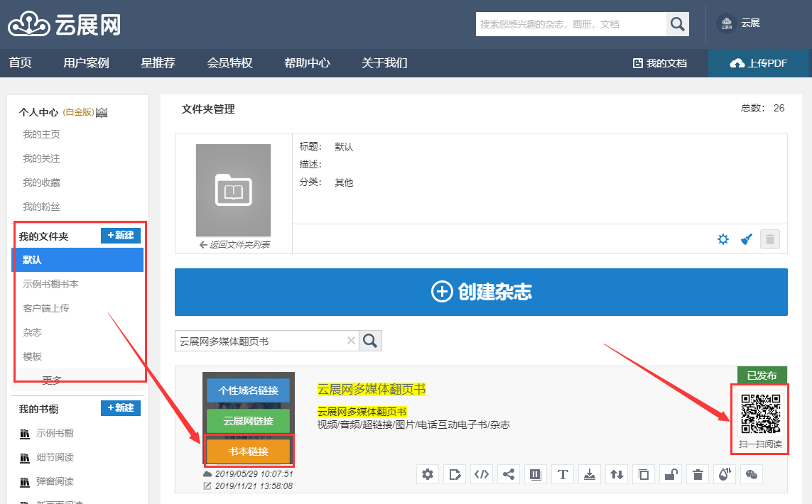
Task: Click the trash icon in the book toolbar
Action: tap(698, 474)
